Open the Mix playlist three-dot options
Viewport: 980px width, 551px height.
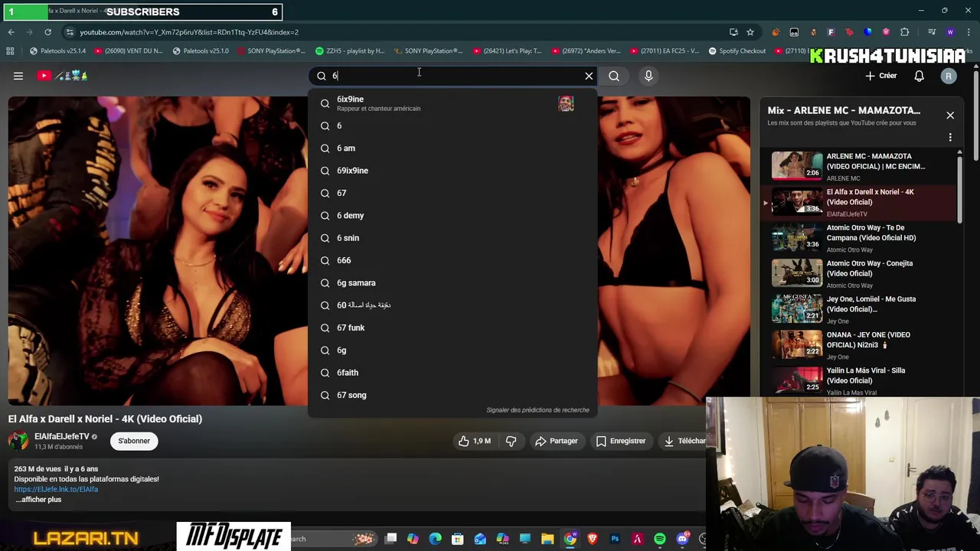(950, 138)
